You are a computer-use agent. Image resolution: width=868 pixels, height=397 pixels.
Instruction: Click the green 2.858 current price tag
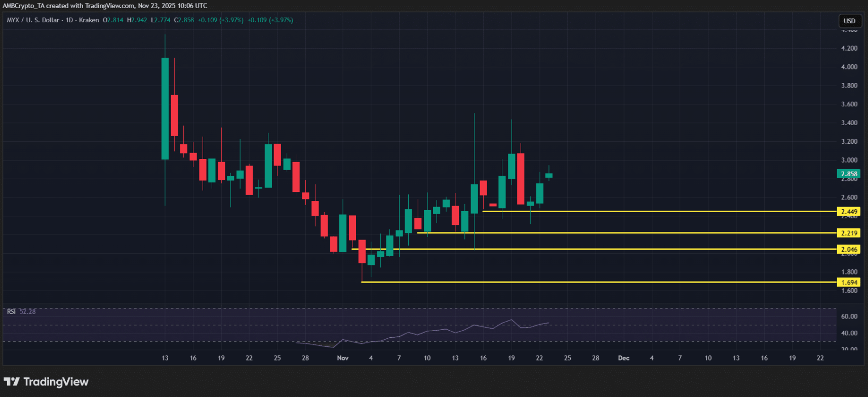(849, 174)
